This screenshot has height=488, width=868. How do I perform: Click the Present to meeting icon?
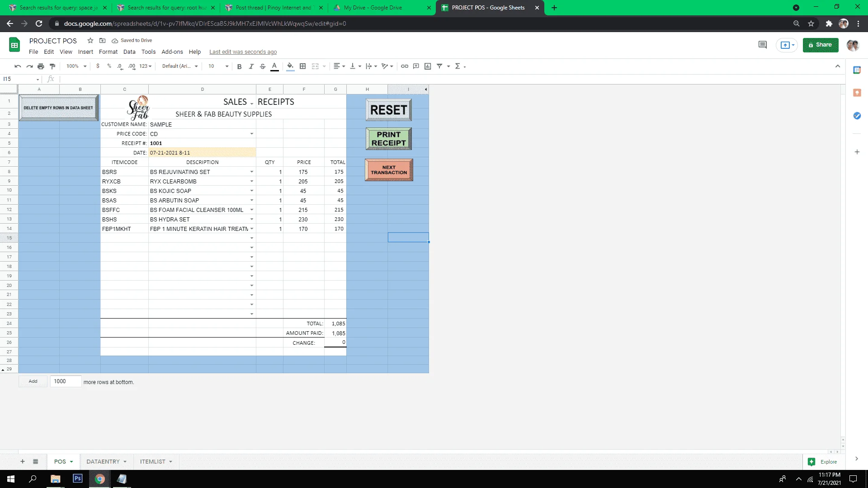[787, 45]
